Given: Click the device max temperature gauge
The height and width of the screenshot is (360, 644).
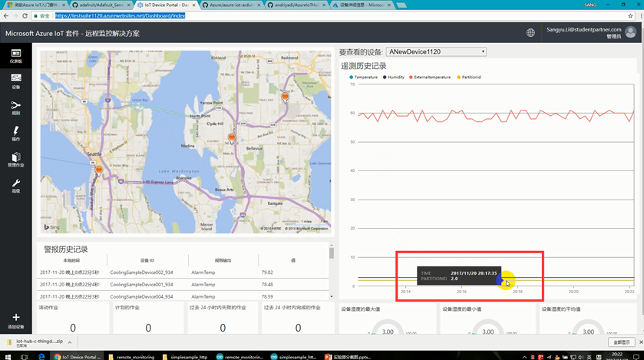Looking at the screenshot, I should (x=388, y=327).
